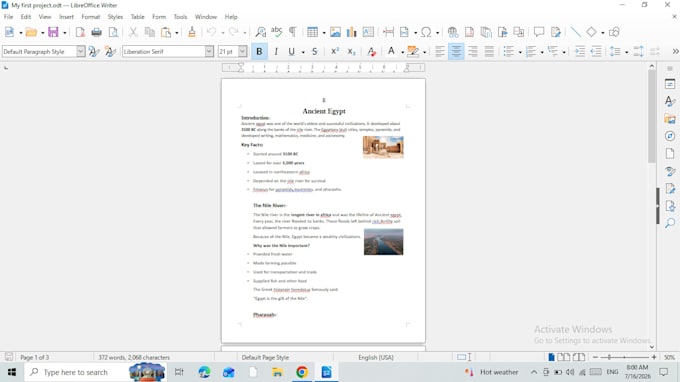This screenshot has width=680, height=382.
Task: Insert image icon in toolbar
Action: click(335, 32)
